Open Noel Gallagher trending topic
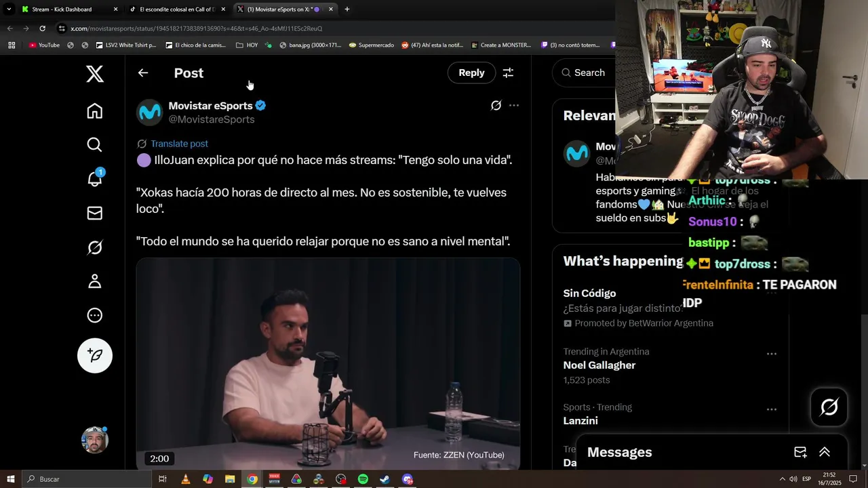Image resolution: width=868 pixels, height=488 pixels. coord(599,365)
